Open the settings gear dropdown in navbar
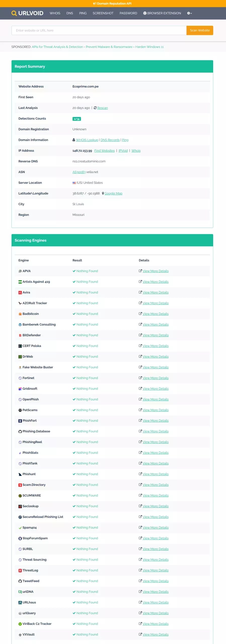226x644 pixels. 189,13
